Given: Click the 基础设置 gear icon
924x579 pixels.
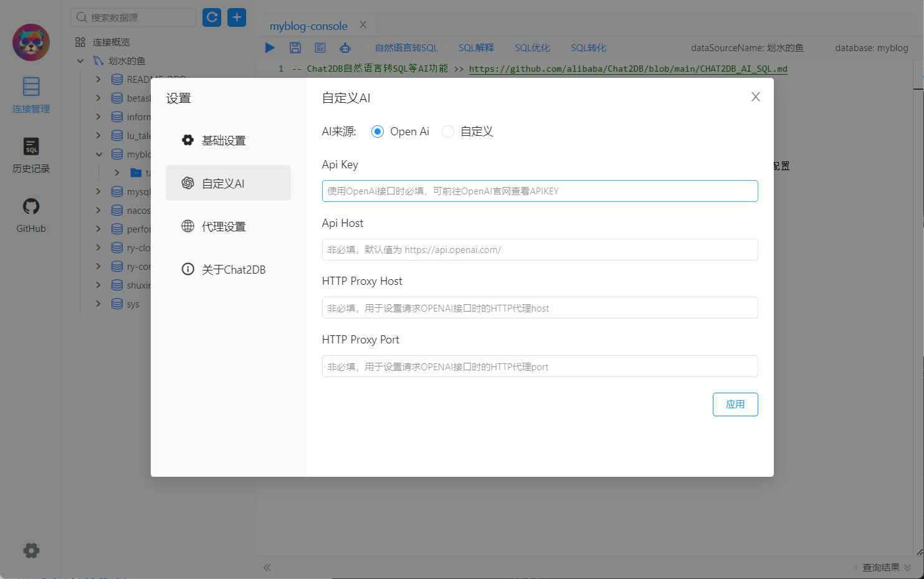Looking at the screenshot, I should (x=188, y=140).
